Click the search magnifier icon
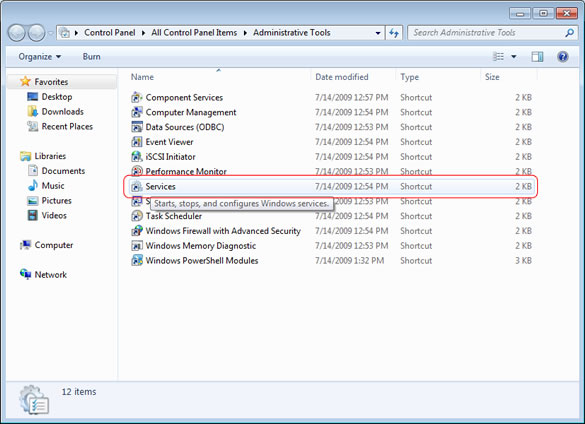The image size is (585, 424). [569, 33]
